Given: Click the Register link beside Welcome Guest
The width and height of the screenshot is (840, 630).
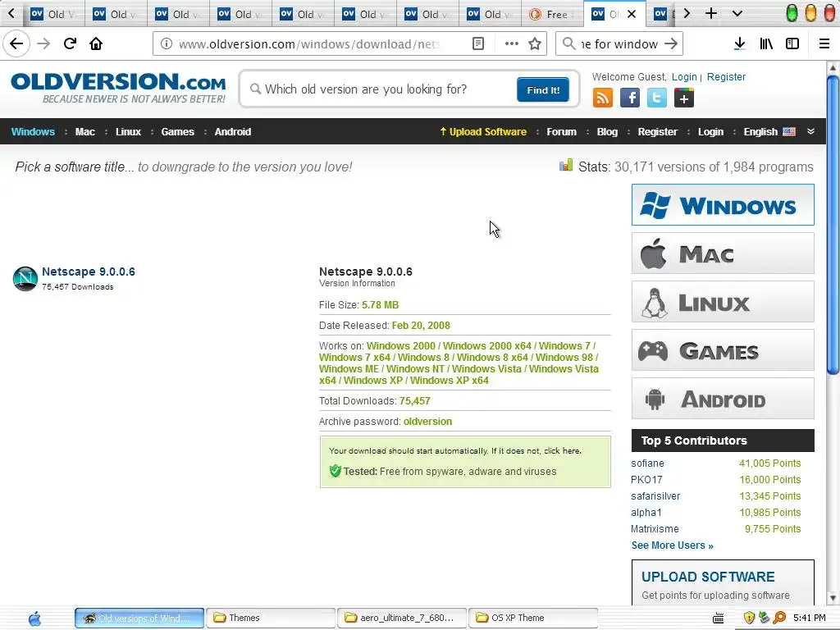Looking at the screenshot, I should point(726,76).
